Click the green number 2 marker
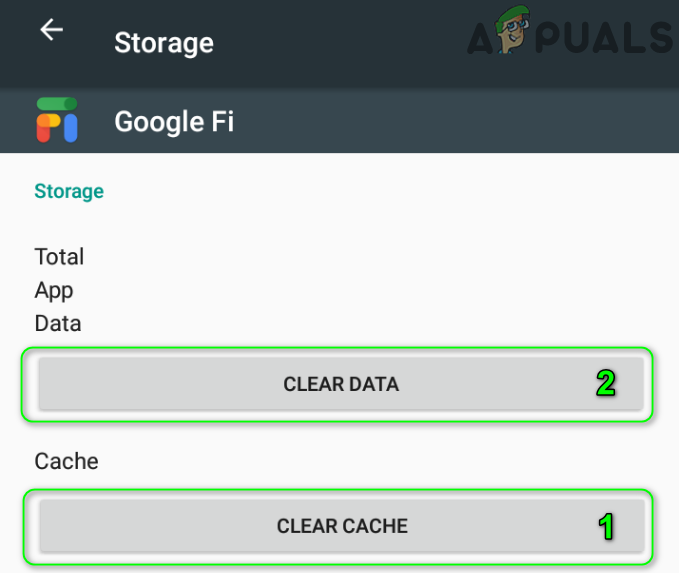 click(x=605, y=383)
